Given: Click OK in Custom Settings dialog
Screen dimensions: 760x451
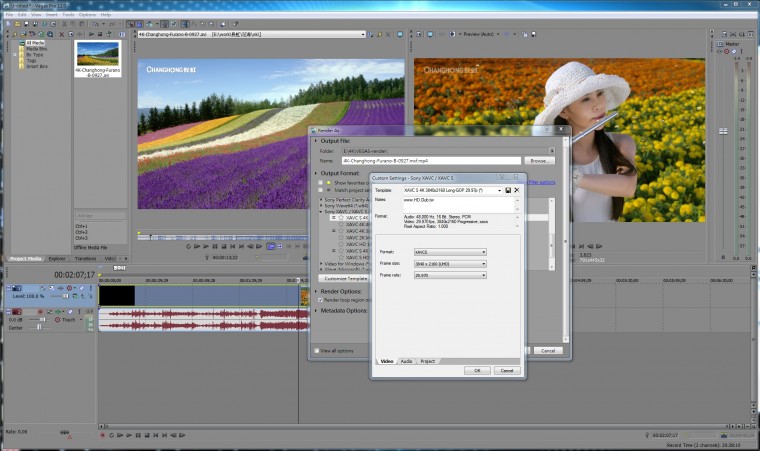Looking at the screenshot, I should (477, 370).
